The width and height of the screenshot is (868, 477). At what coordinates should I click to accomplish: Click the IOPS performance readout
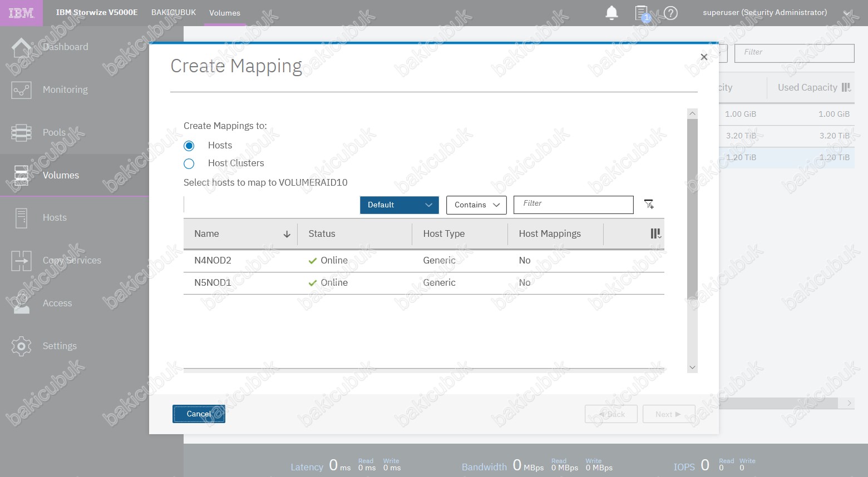[714, 465]
